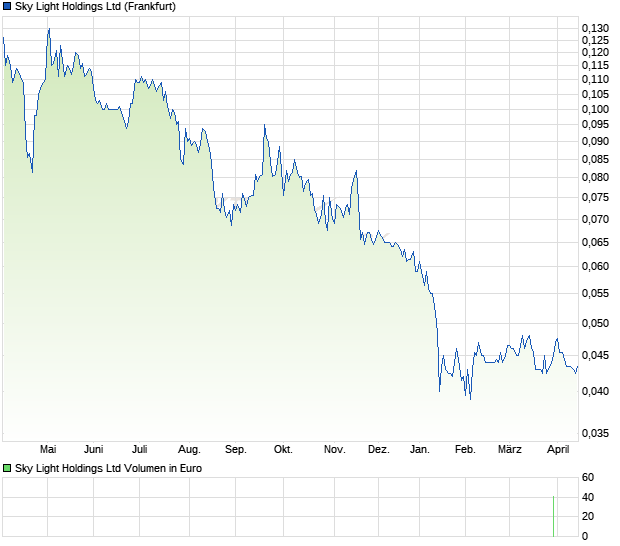
Task: Select the Aug. month label
Action: (x=189, y=450)
